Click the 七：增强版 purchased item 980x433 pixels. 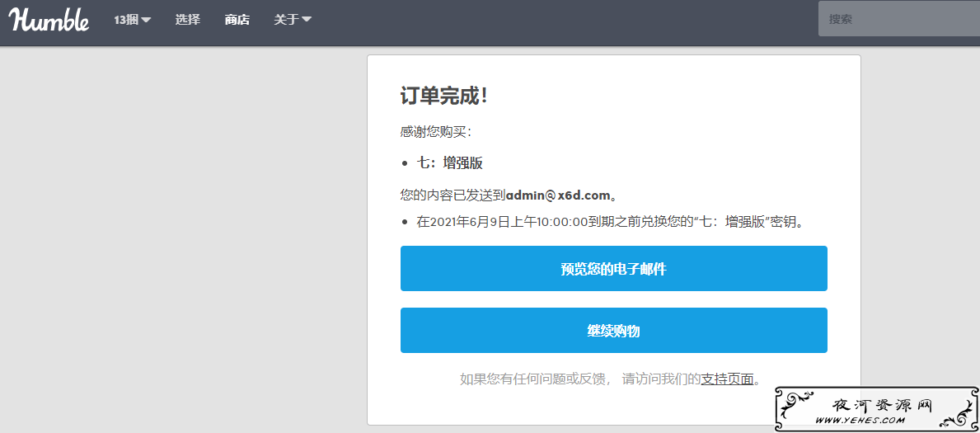tap(450, 163)
